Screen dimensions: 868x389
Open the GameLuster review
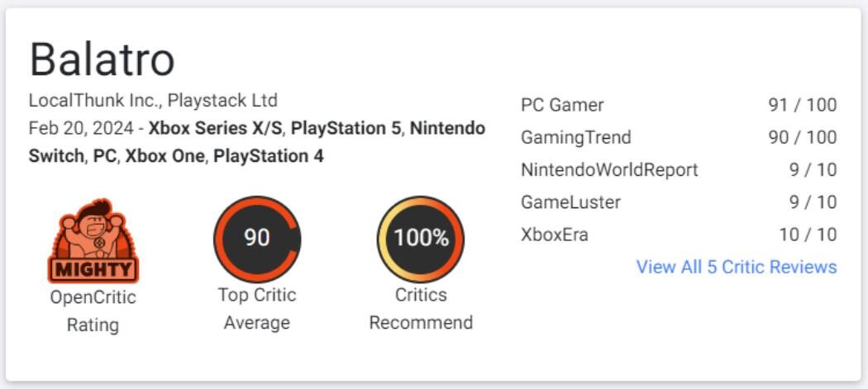coord(570,202)
